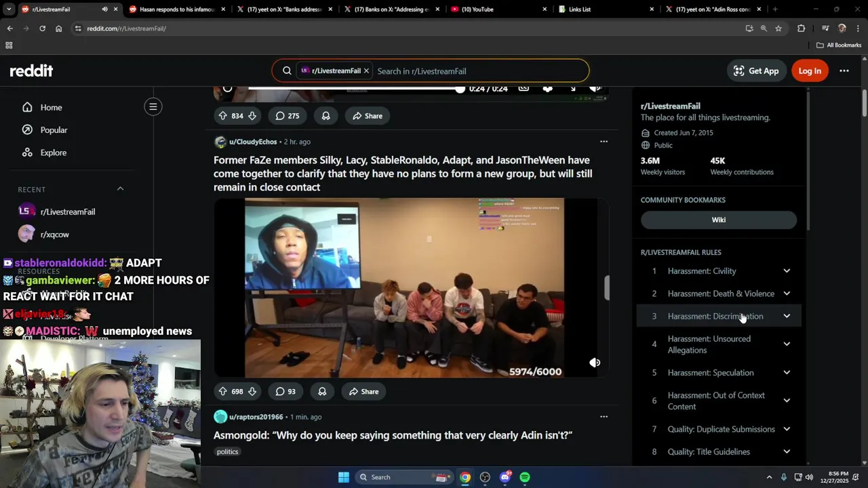Open r/xqcow from the recent list
The height and width of the screenshot is (488, 868).
pos(54,235)
